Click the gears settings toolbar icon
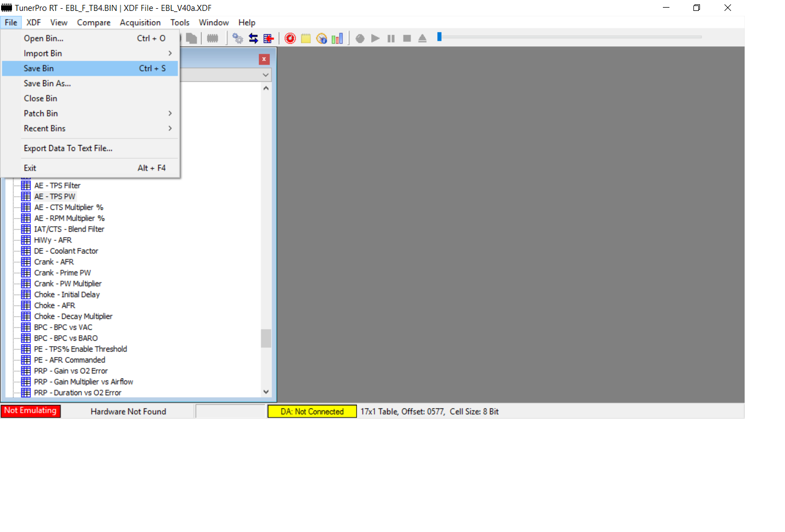Image resolution: width=785 pixels, height=532 pixels. 238,38
